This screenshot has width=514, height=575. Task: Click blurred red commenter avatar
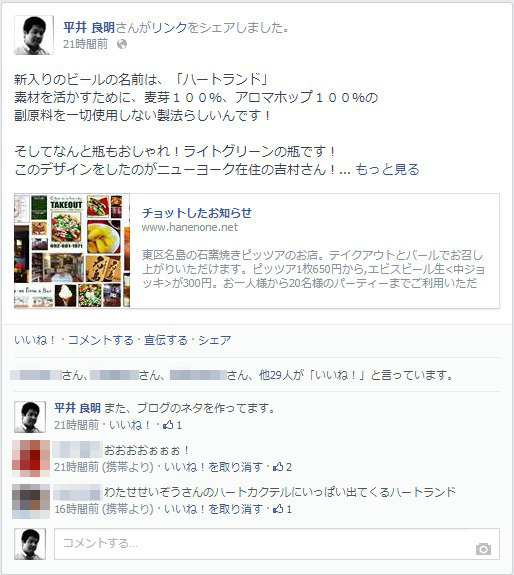pos(31,458)
